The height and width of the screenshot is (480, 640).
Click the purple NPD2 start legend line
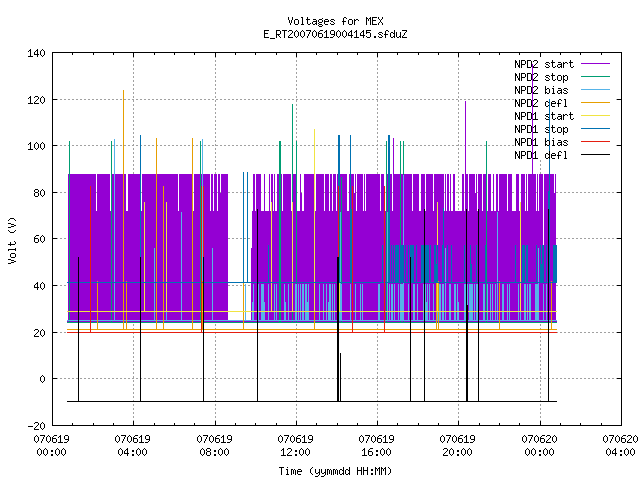pyautogui.click(x=596, y=64)
